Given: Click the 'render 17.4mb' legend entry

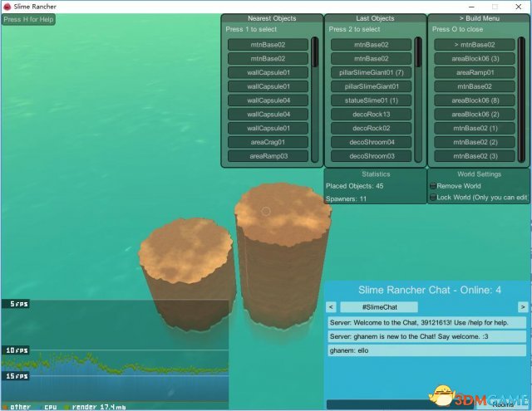Looking at the screenshot, I should coord(95,407).
